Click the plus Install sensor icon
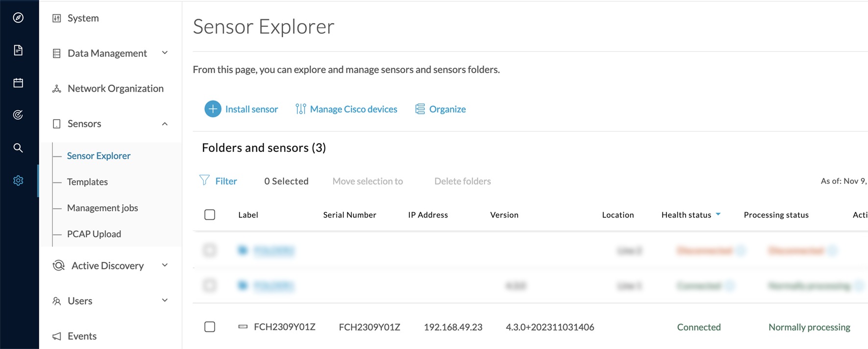The image size is (868, 349). click(x=213, y=109)
